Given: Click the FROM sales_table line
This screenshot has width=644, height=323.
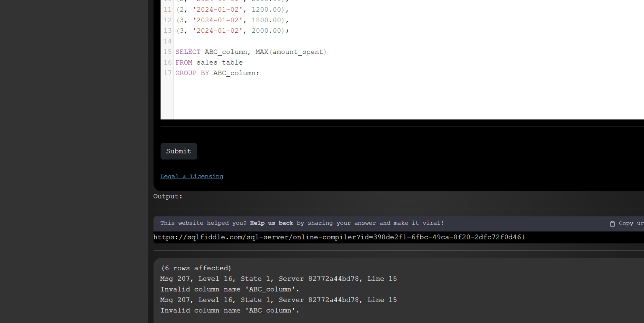Looking at the screenshot, I should point(209,62).
